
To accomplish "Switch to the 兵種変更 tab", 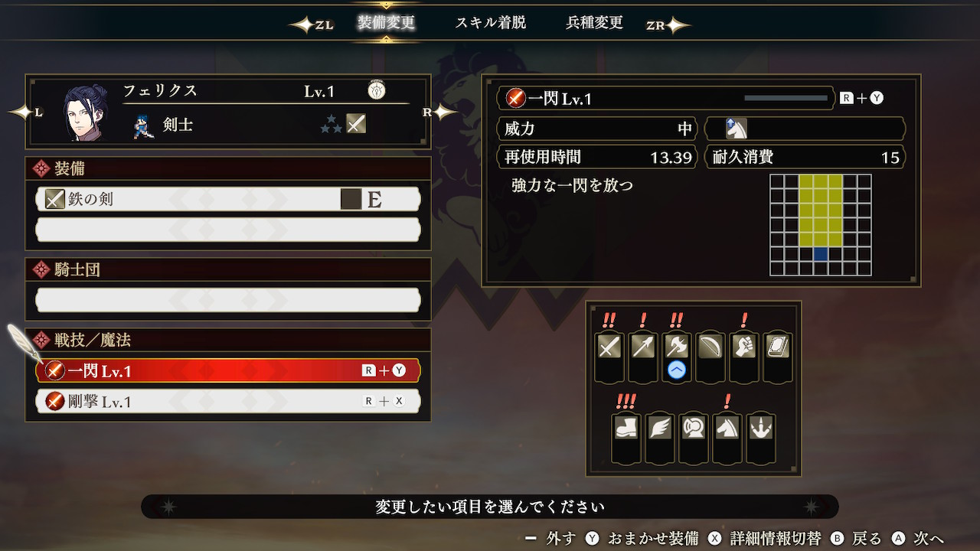I will pyautogui.click(x=594, y=23).
